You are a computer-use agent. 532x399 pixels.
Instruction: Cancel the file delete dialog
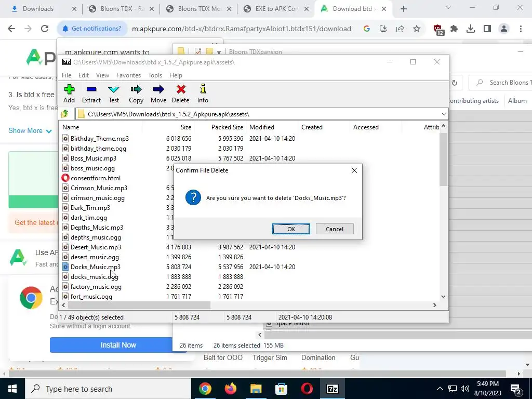335,229
